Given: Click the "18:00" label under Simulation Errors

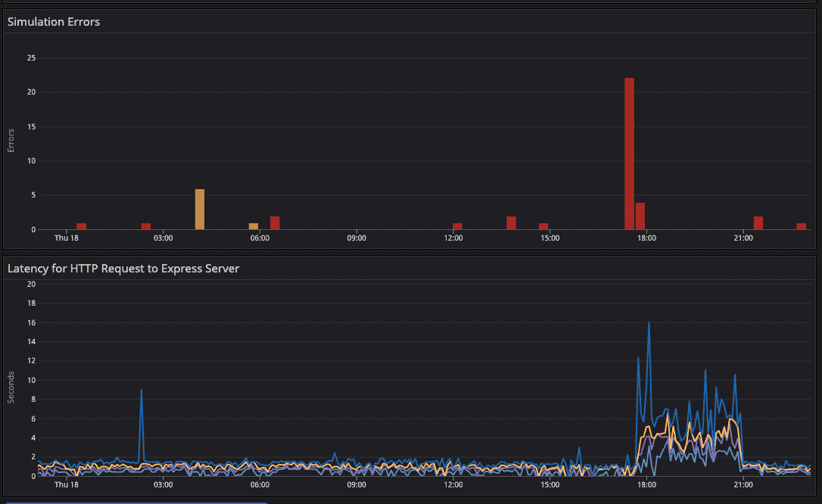Looking at the screenshot, I should coord(646,238).
